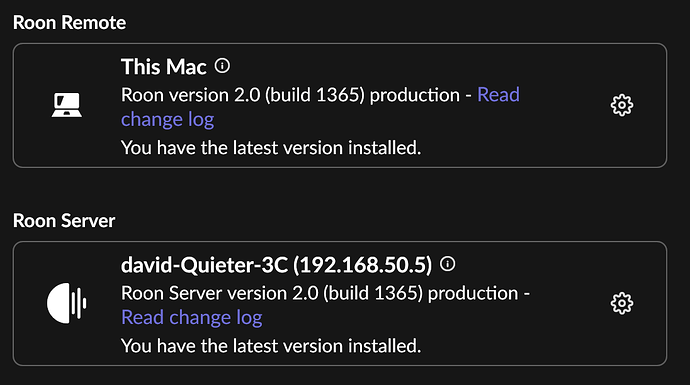690x385 pixels.
Task: Open Roon Remote change log link
Action: tap(167, 120)
